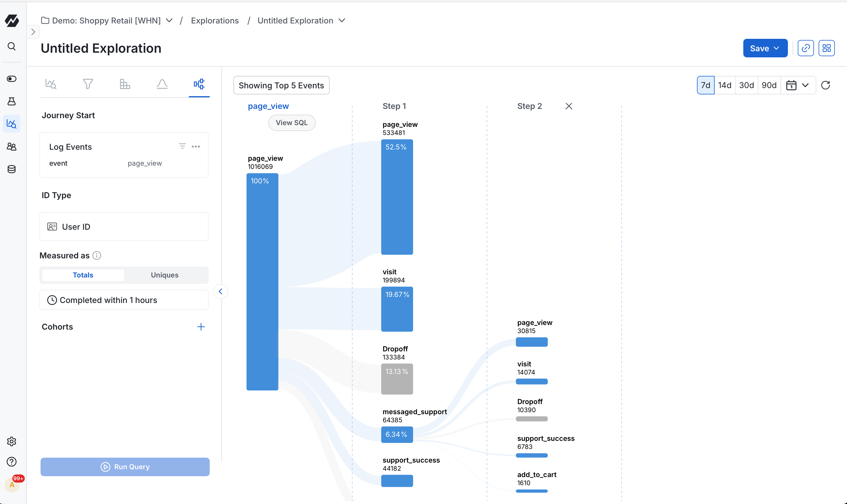This screenshot has width=847, height=504.
Task: Open the Save dropdown button
Action: 765,48
